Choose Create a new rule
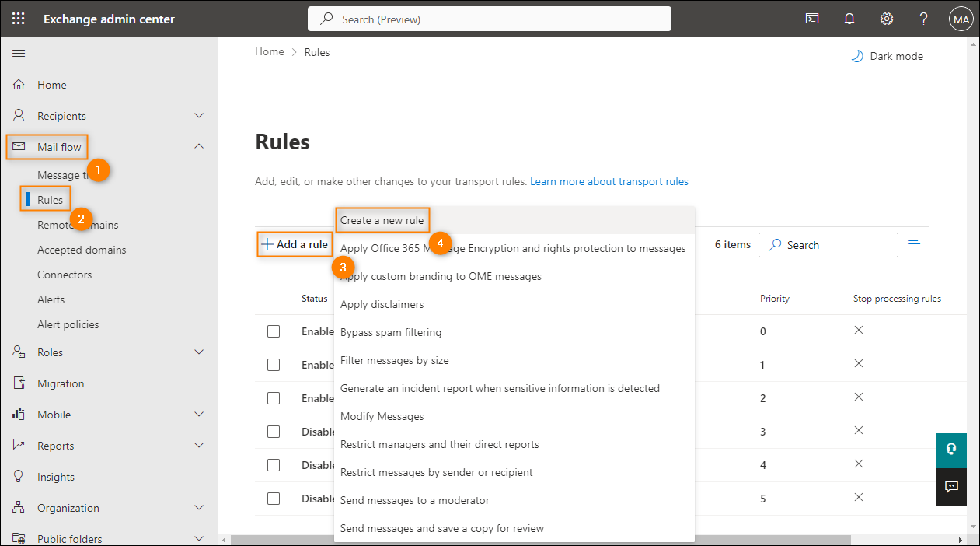This screenshot has height=546, width=980. [514, 220]
